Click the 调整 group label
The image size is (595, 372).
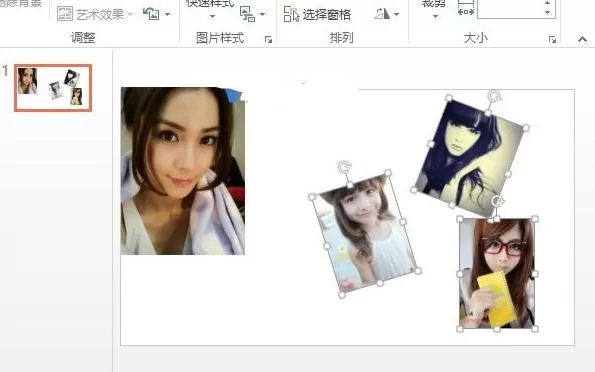click(x=83, y=38)
